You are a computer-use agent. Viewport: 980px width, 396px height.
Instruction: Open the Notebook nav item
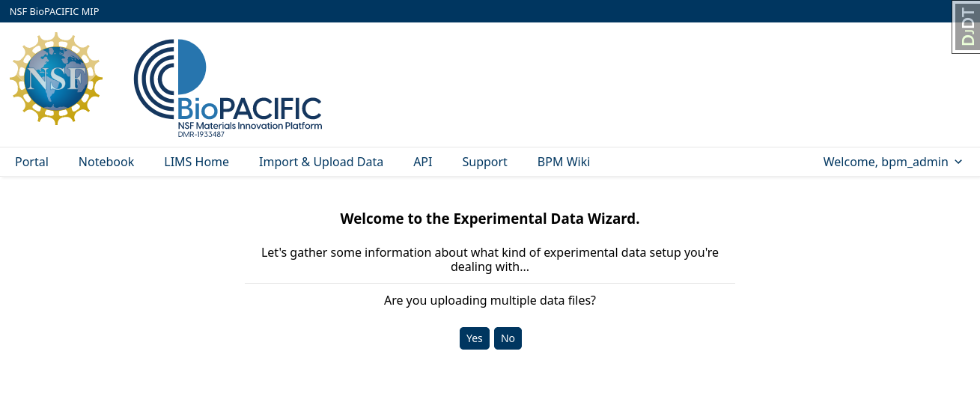tap(106, 162)
